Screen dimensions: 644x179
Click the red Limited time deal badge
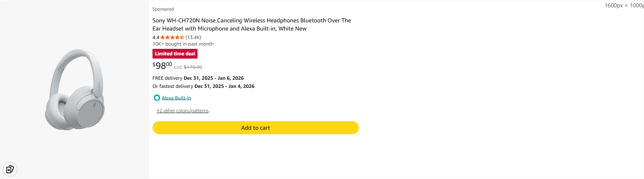coord(175,54)
